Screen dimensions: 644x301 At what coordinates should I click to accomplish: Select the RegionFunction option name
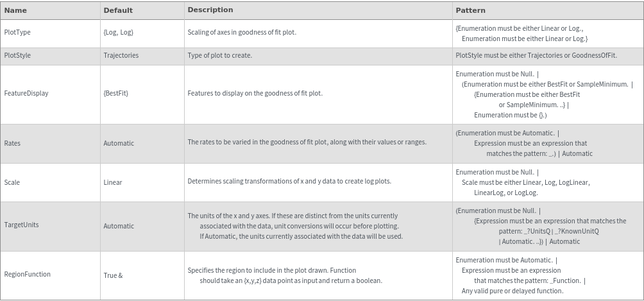(28, 274)
